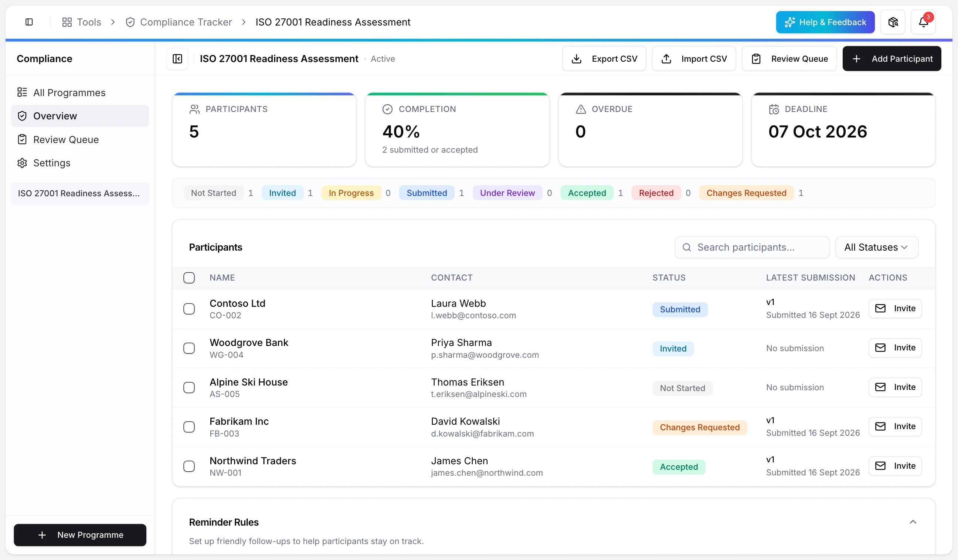Invite Fabrikam Inc via envelope button
Viewport: 958px width, 560px height.
895,426
